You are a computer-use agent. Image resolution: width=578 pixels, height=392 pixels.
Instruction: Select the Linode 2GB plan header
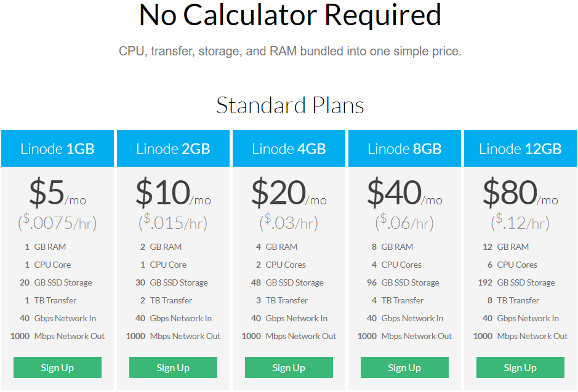tap(173, 148)
